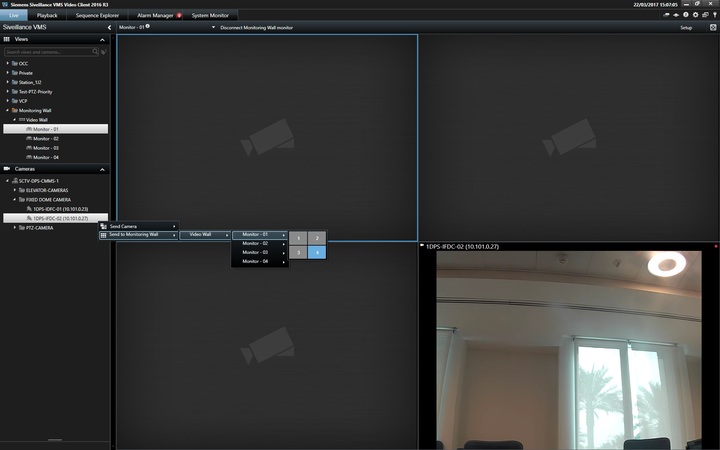Click the Alarm Manager red alert badge
This screenshot has width=720, height=450.
tap(180, 16)
